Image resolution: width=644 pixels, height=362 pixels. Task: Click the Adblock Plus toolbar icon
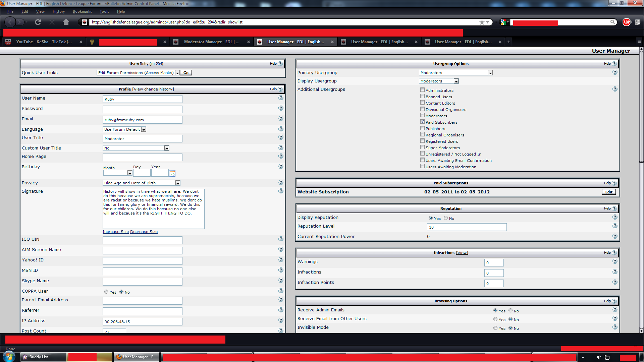pyautogui.click(x=626, y=22)
